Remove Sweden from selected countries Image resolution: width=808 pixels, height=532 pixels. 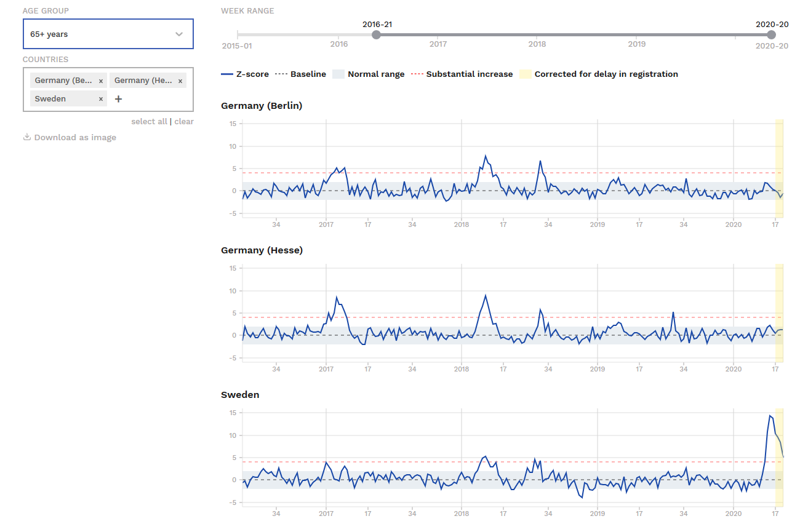pyautogui.click(x=101, y=99)
